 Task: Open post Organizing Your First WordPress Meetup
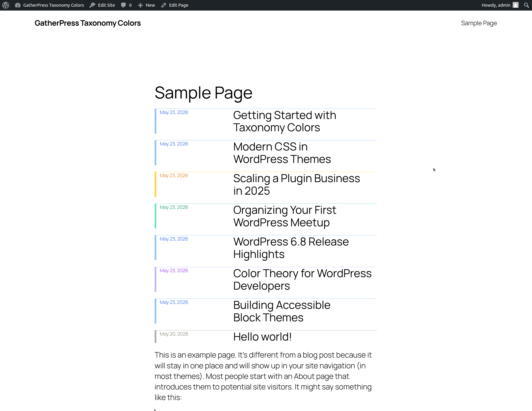click(284, 216)
